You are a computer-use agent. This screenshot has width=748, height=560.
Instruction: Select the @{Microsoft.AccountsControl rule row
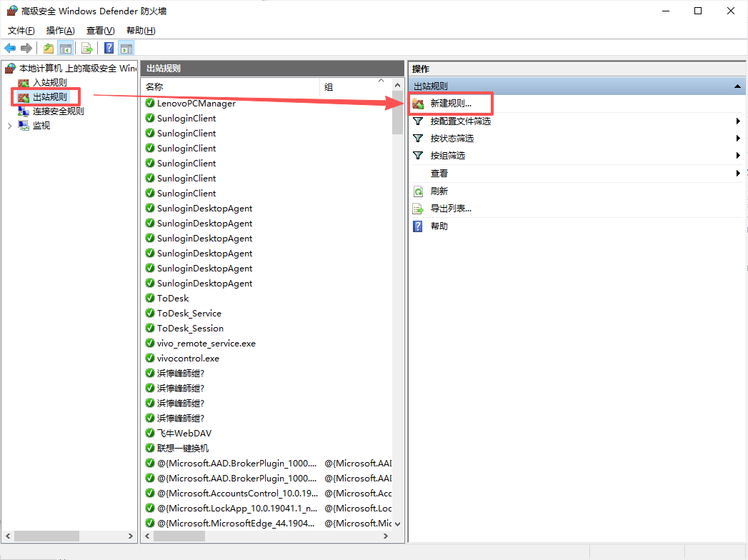pos(267,494)
